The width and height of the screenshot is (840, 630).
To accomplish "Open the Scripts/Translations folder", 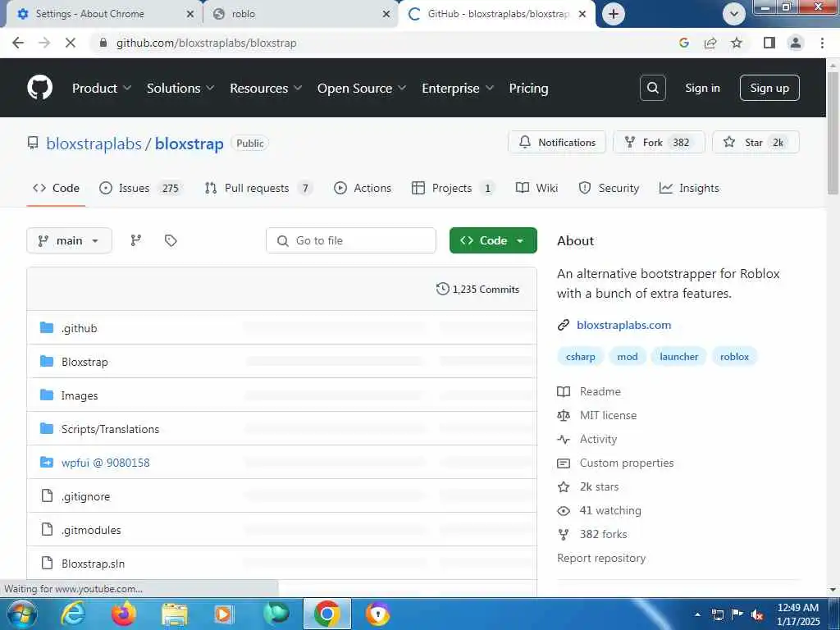I will tap(111, 429).
